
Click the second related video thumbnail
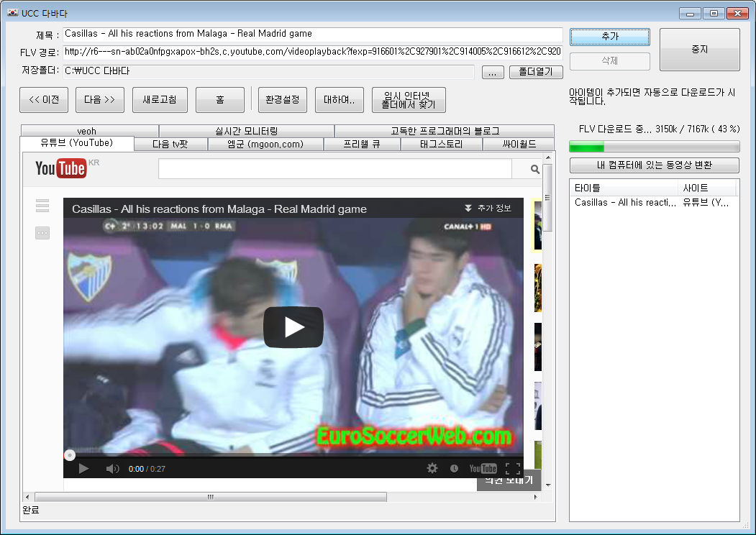(537, 288)
